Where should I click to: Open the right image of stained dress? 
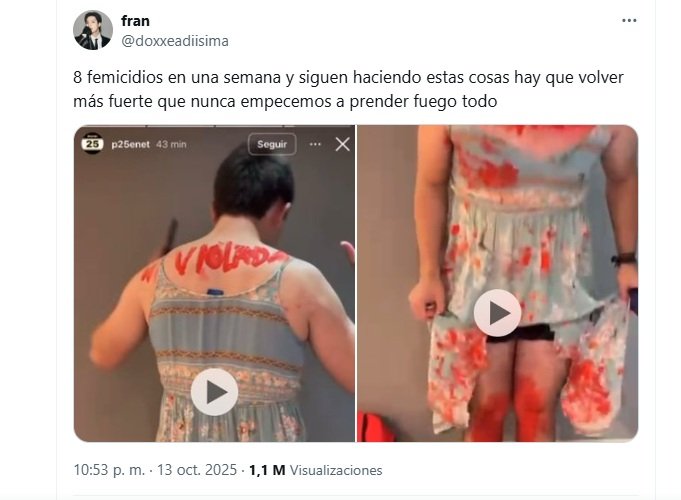click(498, 283)
